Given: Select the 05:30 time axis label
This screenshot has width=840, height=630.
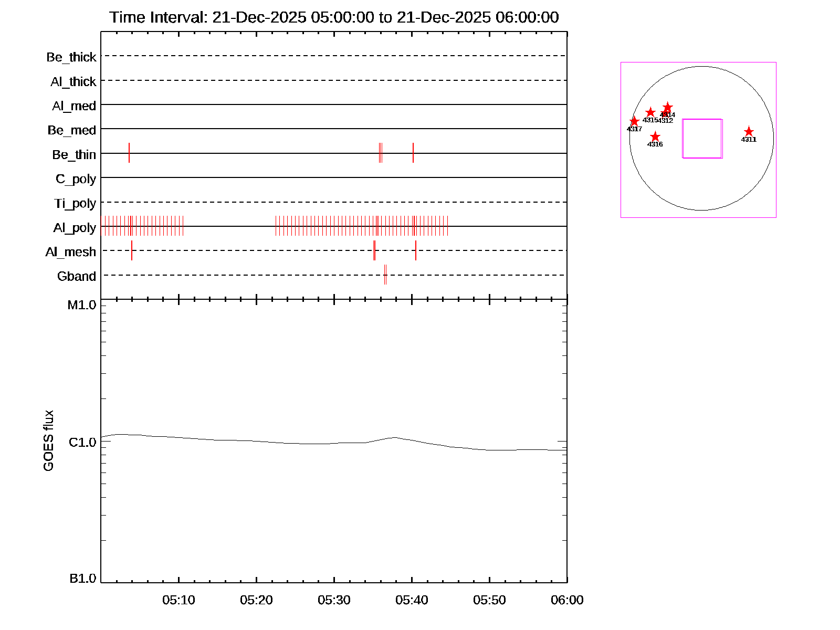Looking at the screenshot, I should coord(334,600).
